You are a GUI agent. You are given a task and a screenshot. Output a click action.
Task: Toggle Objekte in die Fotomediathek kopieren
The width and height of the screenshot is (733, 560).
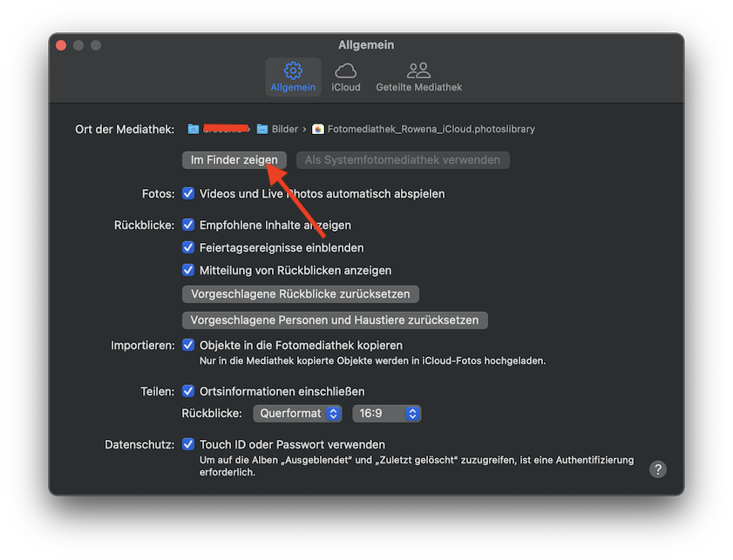[x=188, y=345]
